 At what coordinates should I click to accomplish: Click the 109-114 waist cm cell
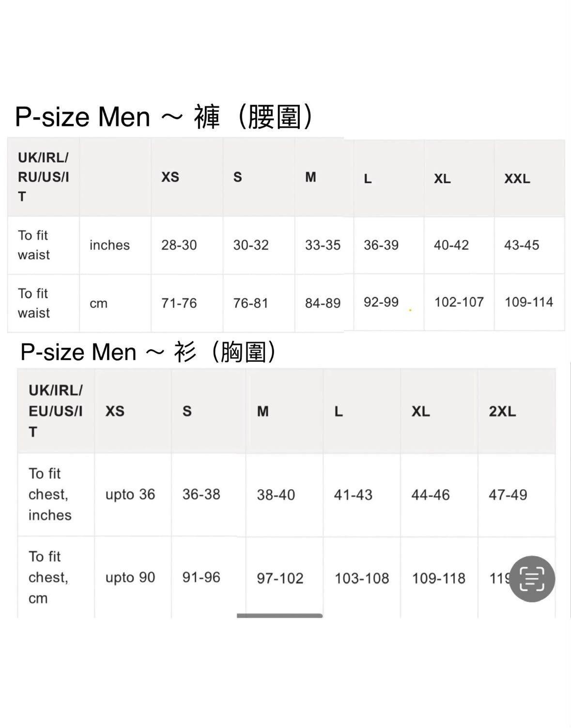(529, 302)
